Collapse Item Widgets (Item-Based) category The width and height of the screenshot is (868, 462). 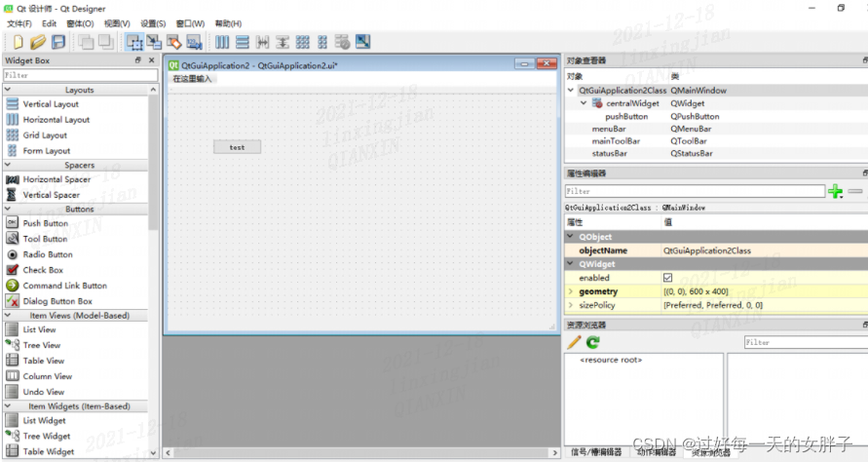(x=8, y=406)
